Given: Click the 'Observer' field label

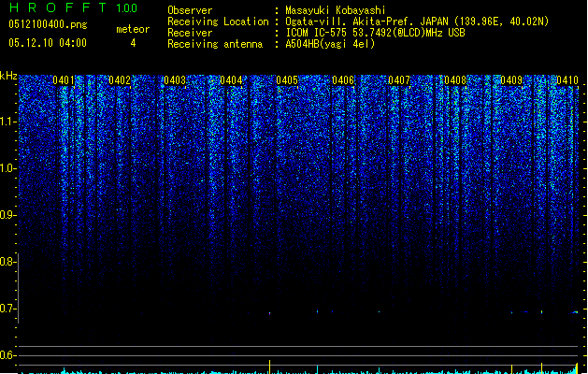Looking at the screenshot, I should point(190,10).
